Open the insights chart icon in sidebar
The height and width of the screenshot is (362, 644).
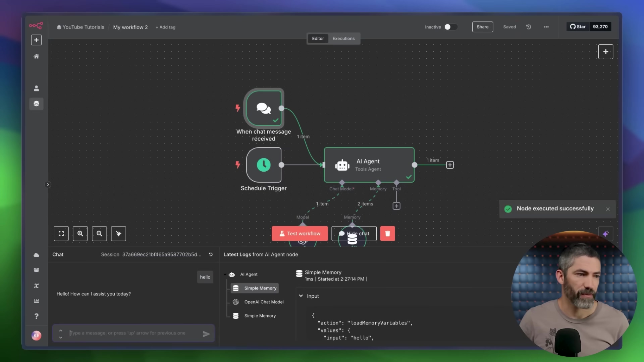(36, 301)
